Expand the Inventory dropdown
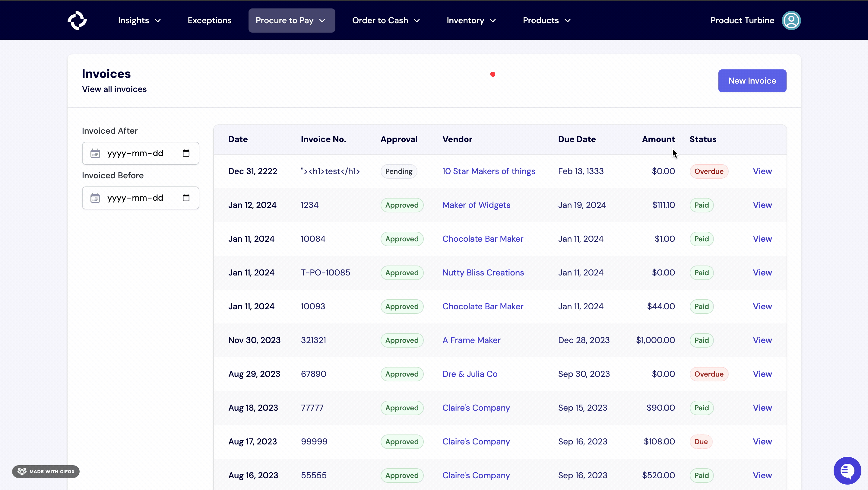Screen dimensions: 868x490 click(471, 20)
